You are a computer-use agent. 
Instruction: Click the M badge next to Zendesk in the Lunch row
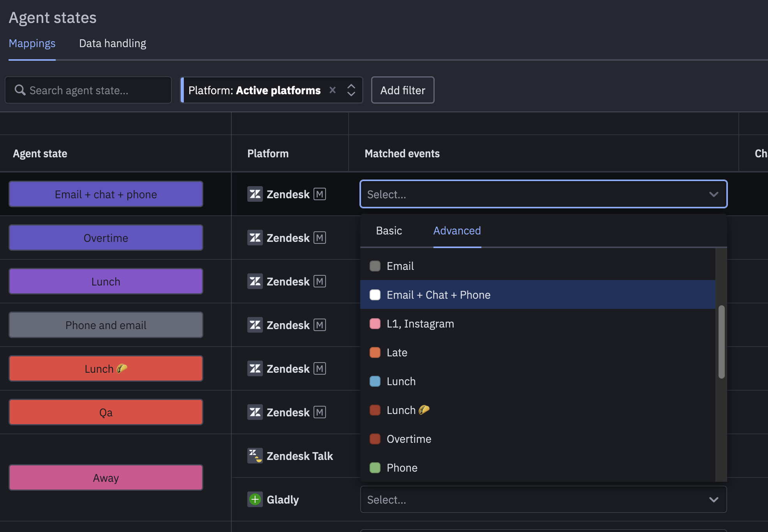(x=320, y=281)
